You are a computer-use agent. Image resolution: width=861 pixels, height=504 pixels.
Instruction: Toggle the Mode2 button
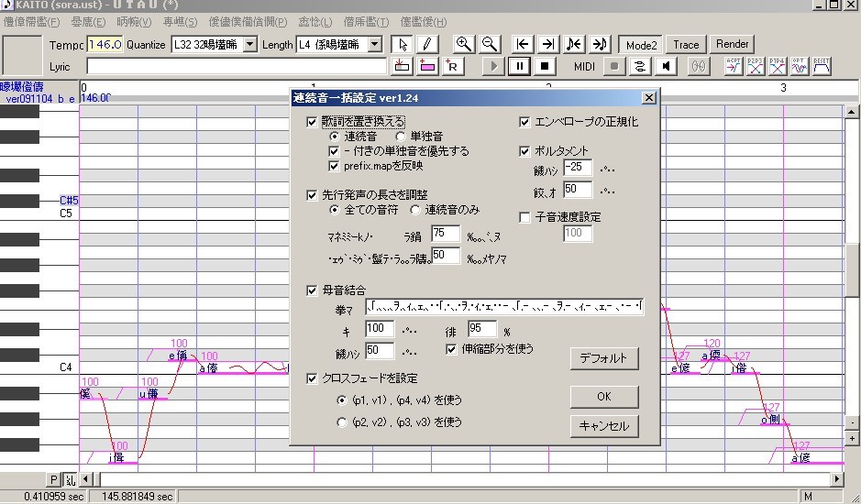641,45
